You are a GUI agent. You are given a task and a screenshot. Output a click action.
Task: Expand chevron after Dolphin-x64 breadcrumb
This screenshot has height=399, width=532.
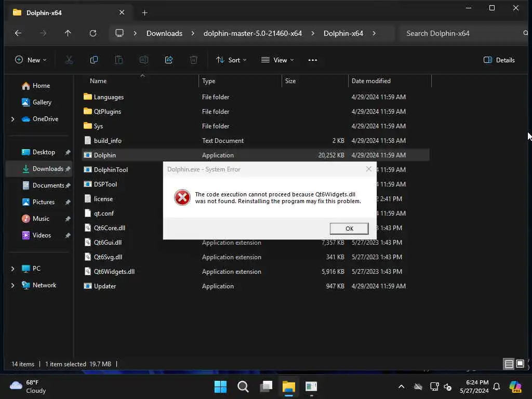[374, 33]
